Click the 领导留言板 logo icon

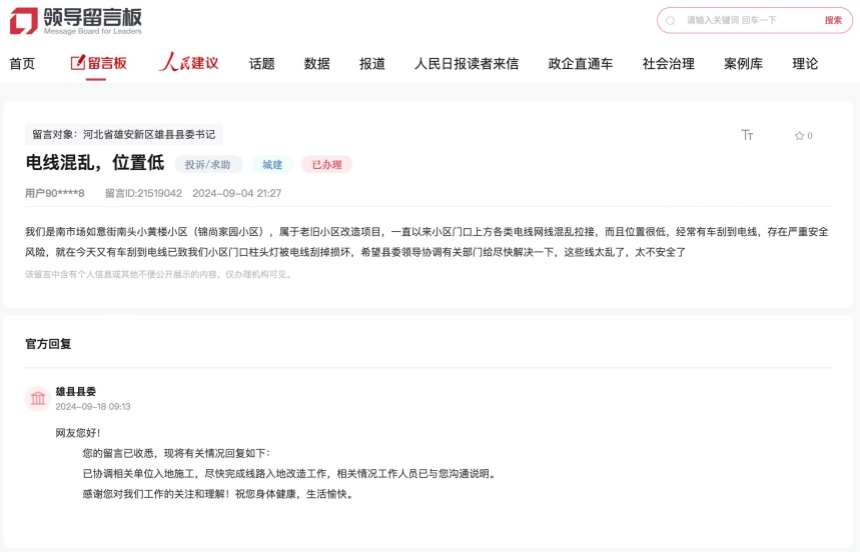tap(23, 20)
